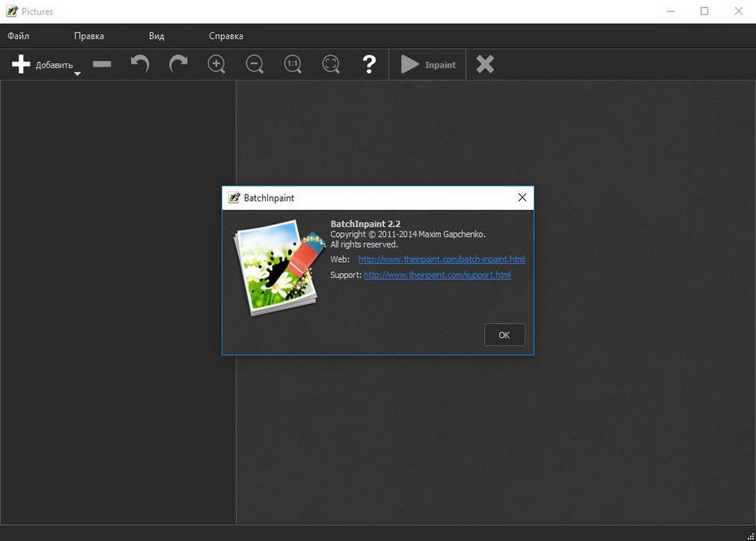This screenshot has height=541, width=756.
Task: Click the Redo arrow icon
Action: pyautogui.click(x=178, y=64)
